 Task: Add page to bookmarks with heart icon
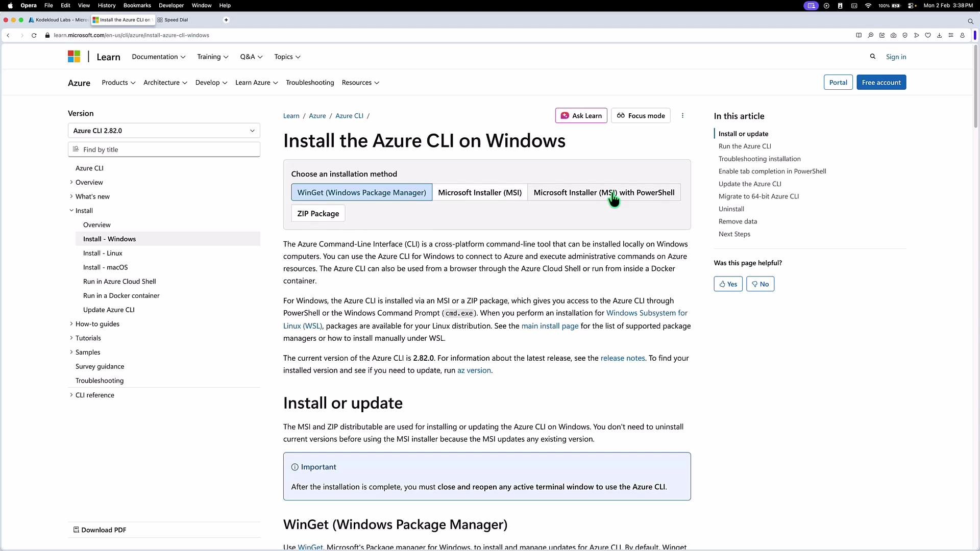928,35
